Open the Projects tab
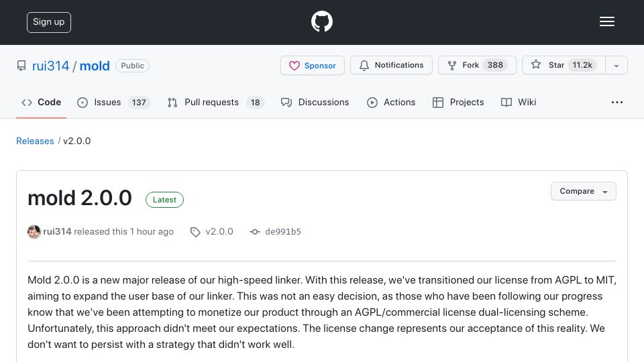This screenshot has height=362, width=644. [458, 102]
